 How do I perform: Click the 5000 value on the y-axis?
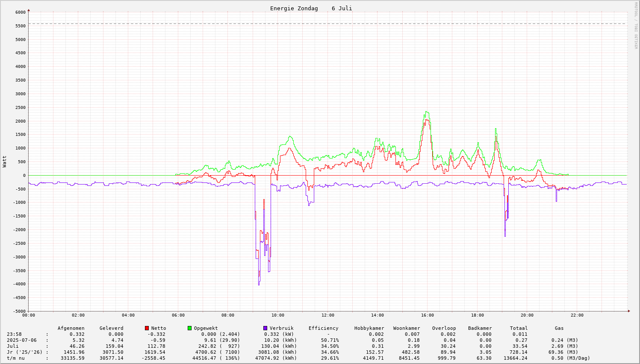click(20, 39)
